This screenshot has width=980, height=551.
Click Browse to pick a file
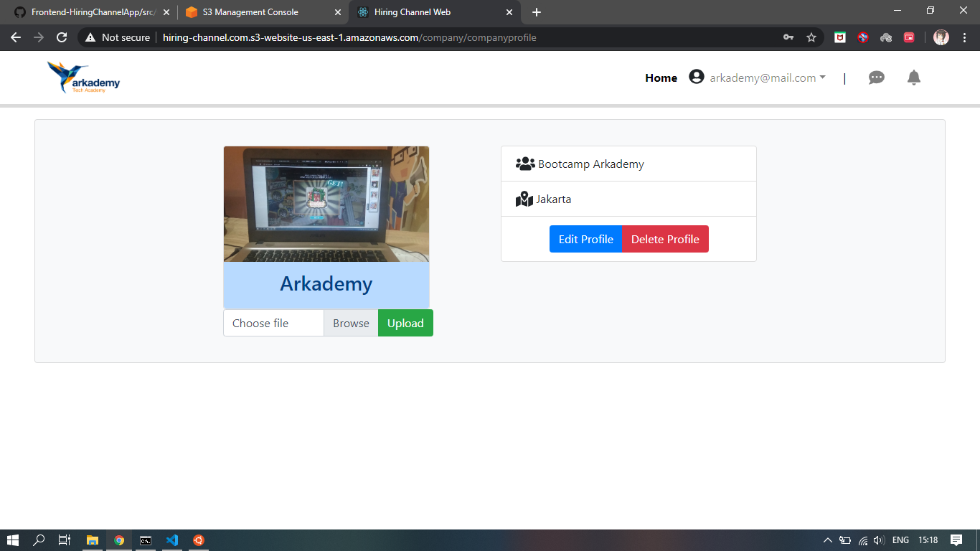point(351,323)
